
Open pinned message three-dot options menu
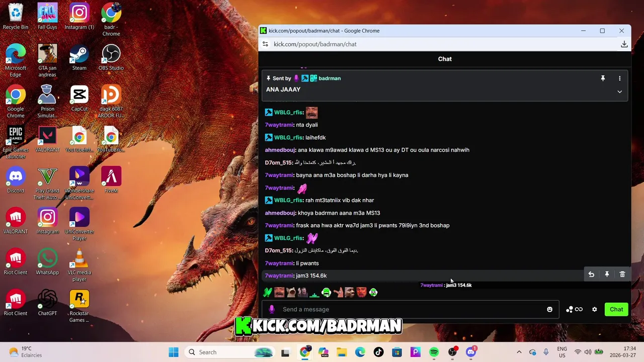pos(620,78)
